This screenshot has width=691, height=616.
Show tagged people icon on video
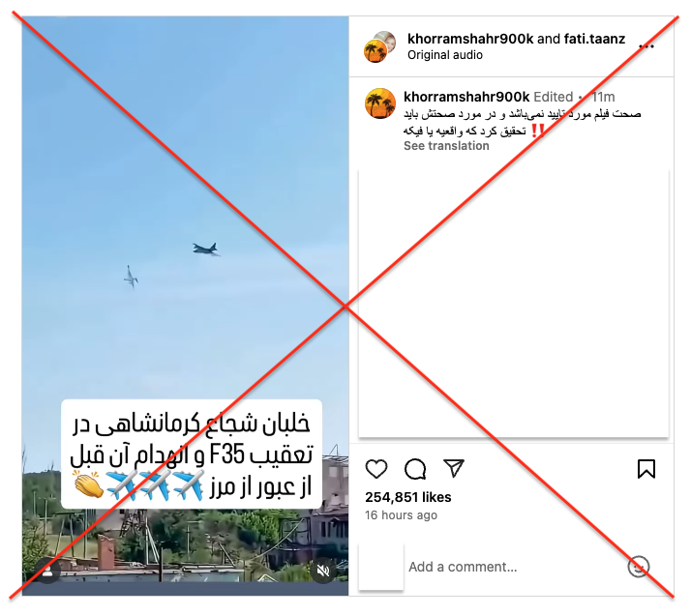47,571
